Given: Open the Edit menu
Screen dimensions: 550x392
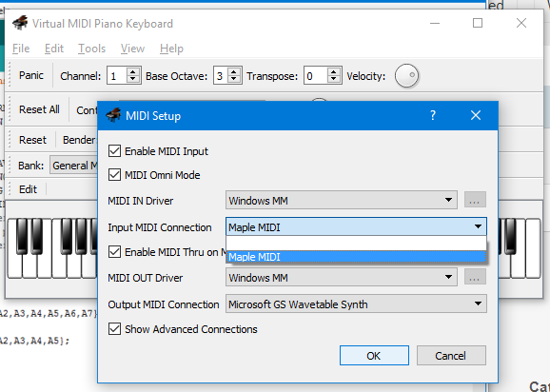Looking at the screenshot, I should [54, 49].
